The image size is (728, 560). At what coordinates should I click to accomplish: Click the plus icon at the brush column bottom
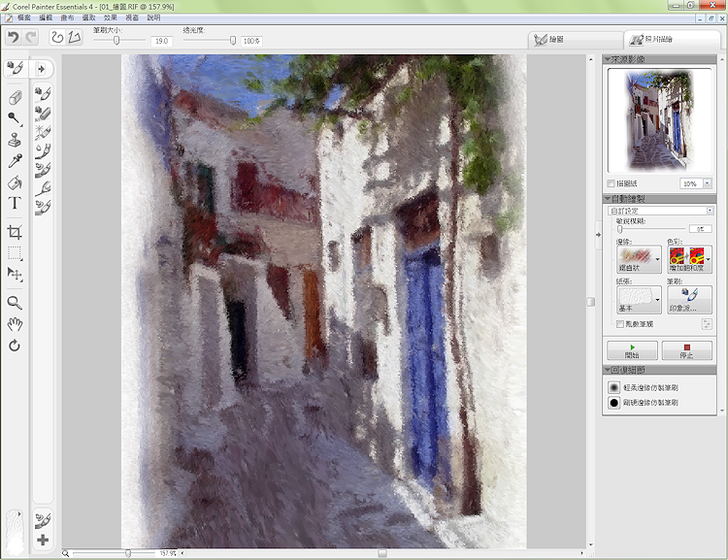click(x=43, y=540)
